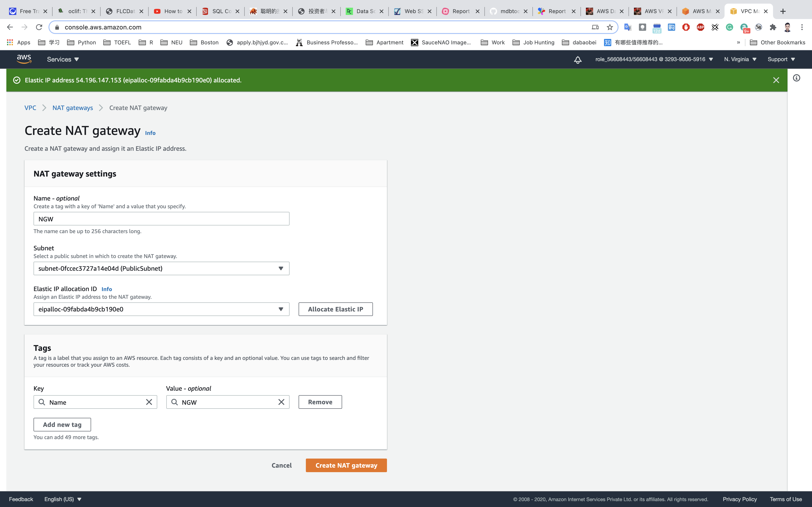Go to NAT gateways breadcrumb link
The height and width of the screenshot is (507, 812).
click(72, 108)
